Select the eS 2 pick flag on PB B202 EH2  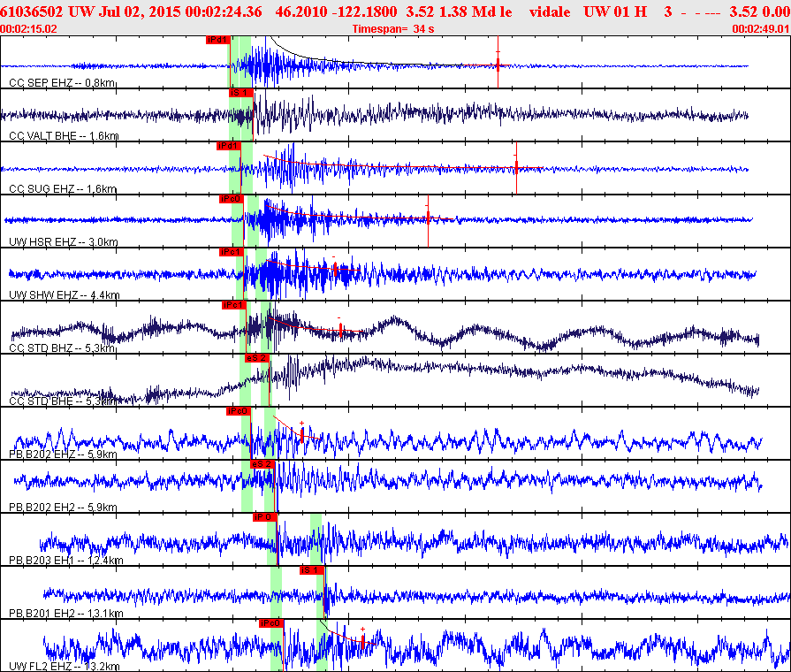click(262, 464)
